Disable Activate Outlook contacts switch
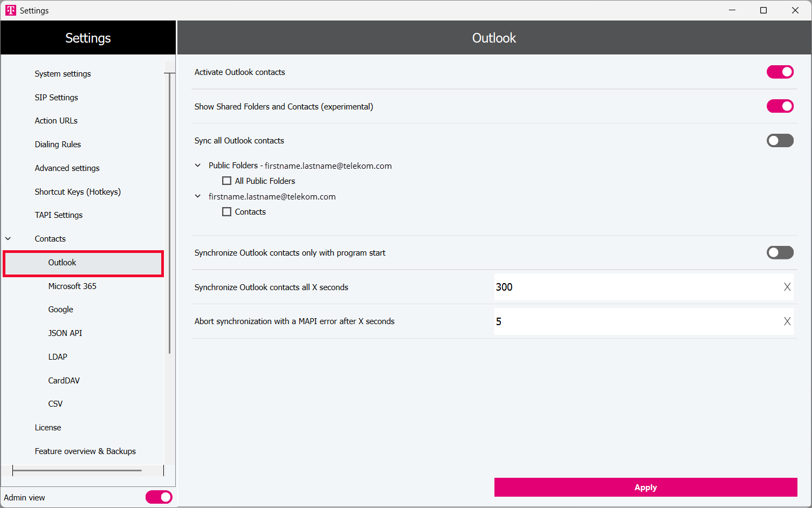Image resolution: width=812 pixels, height=508 pixels. (x=780, y=72)
